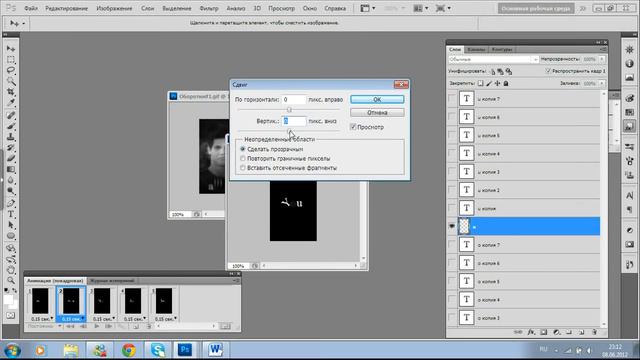
Task: Select the Eyedropper tool
Action: pyautogui.click(x=11, y=103)
